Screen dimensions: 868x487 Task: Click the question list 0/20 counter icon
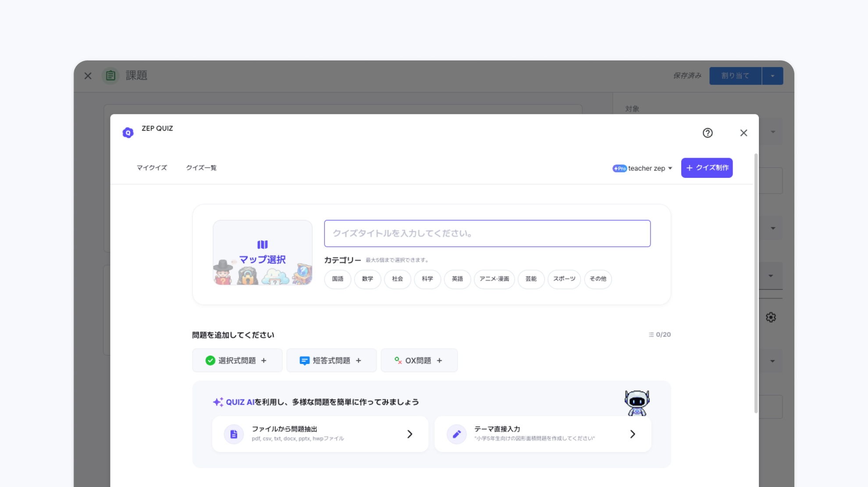[x=651, y=335]
